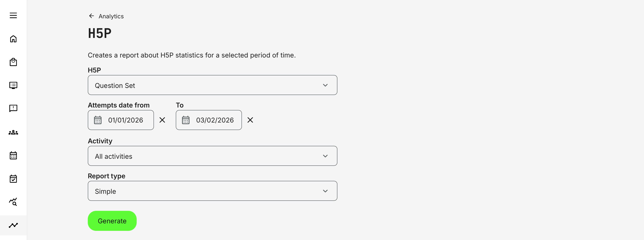
Task: Clear the 01/01/2026 from date
Action: click(162, 120)
